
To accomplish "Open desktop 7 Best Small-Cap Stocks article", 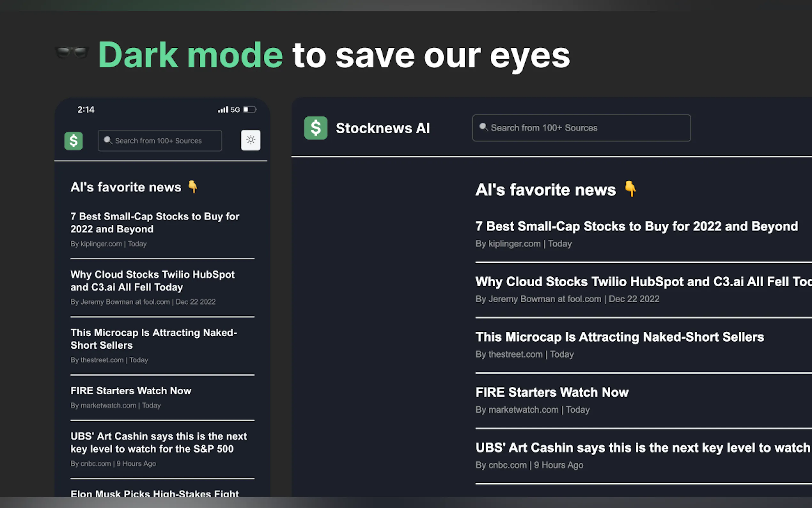I will click(636, 226).
